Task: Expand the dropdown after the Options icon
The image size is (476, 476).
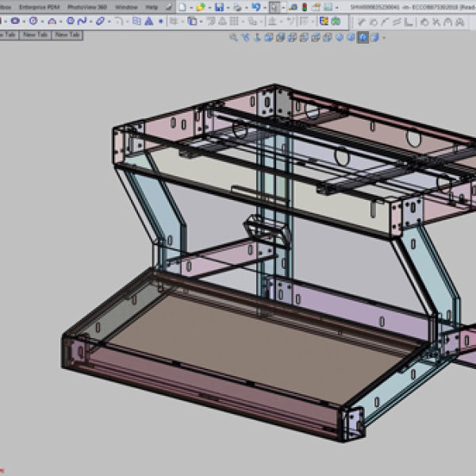Action: (336, 7)
